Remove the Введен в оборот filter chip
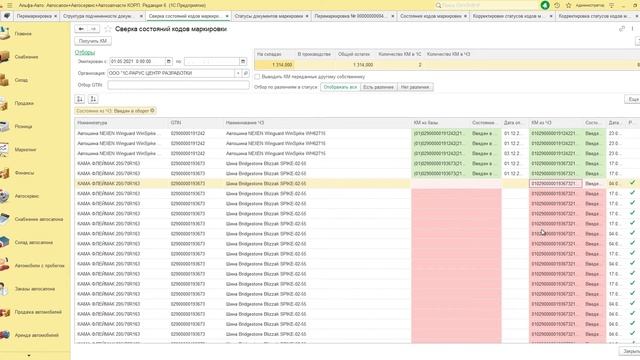Viewport: 640px width, 360px height. (x=152, y=111)
